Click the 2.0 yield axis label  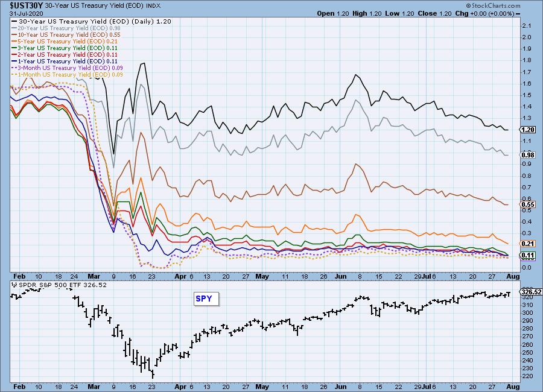526,37
